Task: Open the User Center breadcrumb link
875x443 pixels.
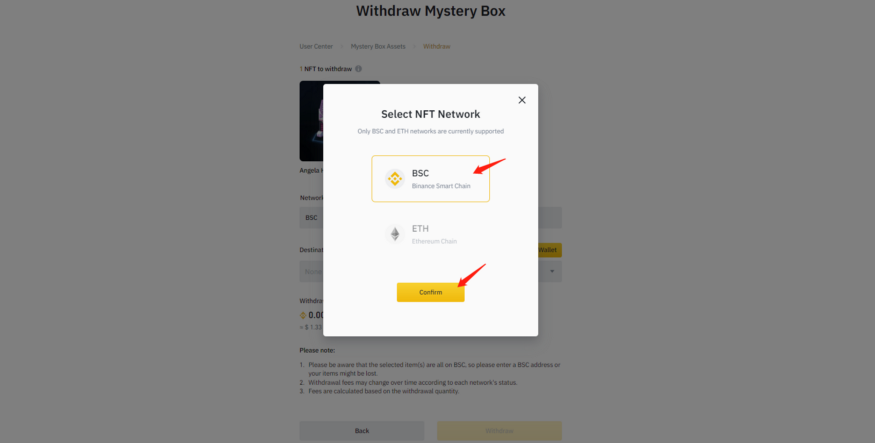Action: (316, 46)
